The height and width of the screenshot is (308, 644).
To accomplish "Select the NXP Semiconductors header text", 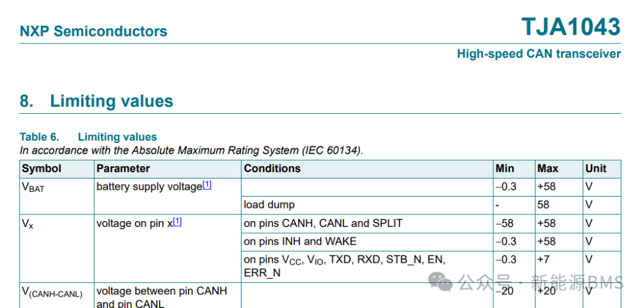I will (x=94, y=32).
